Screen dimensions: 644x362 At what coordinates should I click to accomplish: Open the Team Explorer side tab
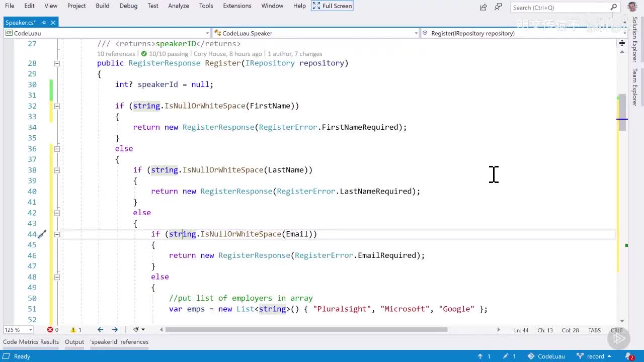(x=635, y=87)
